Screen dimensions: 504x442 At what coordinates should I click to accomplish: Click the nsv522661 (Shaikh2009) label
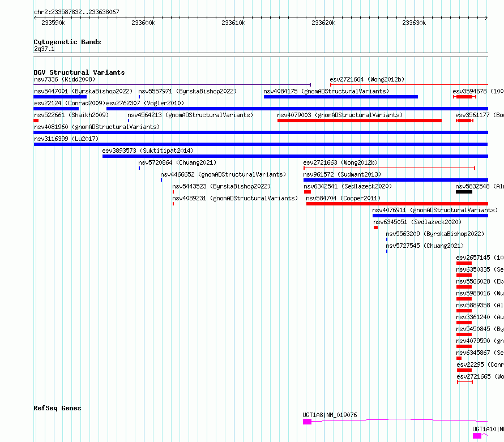point(71,115)
